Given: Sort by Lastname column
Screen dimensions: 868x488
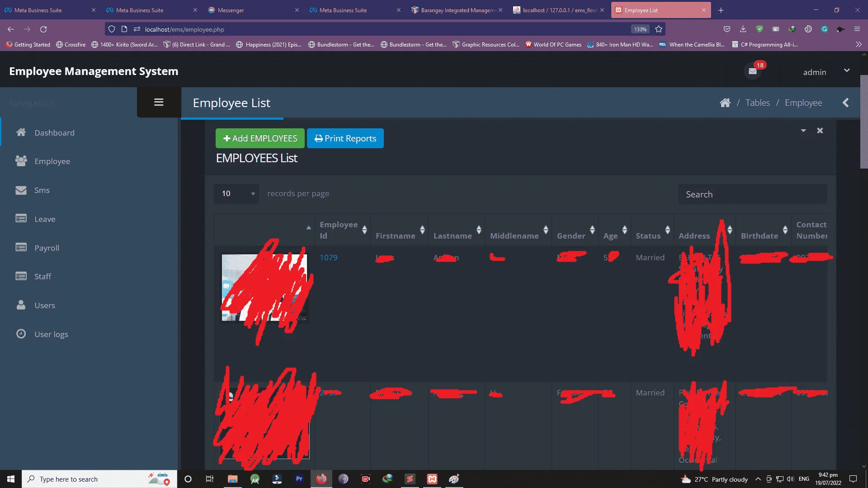Looking at the screenshot, I should pyautogui.click(x=457, y=230).
